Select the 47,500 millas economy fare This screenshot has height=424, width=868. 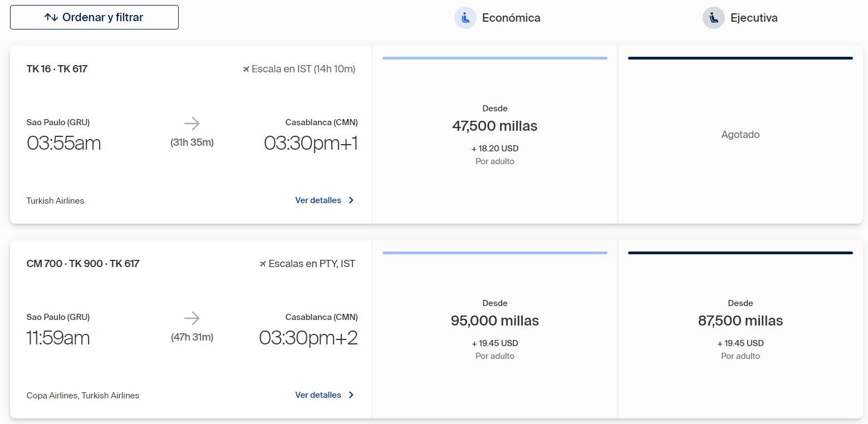(495, 135)
